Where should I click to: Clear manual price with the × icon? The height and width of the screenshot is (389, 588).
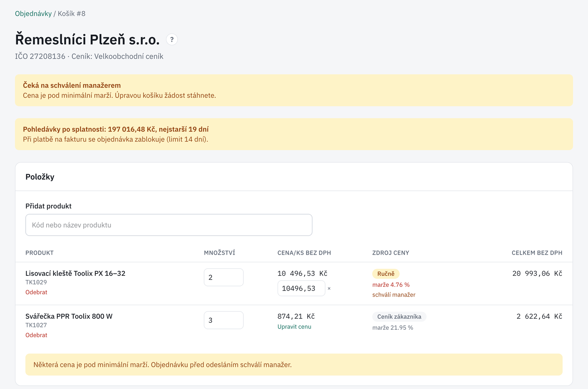point(329,288)
